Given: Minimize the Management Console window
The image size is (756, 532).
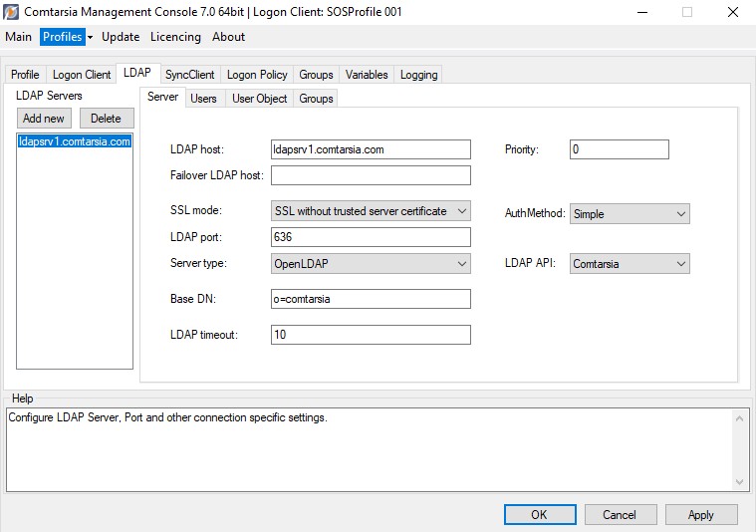Looking at the screenshot, I should coord(642,12).
